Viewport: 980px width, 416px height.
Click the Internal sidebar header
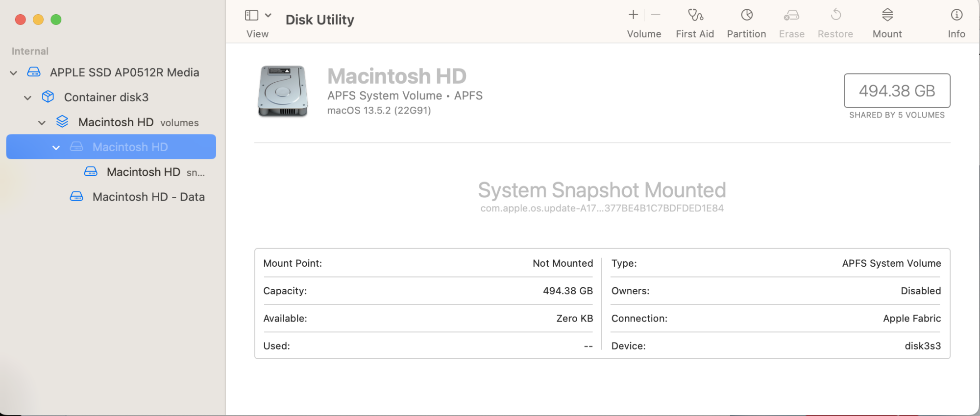[30, 51]
